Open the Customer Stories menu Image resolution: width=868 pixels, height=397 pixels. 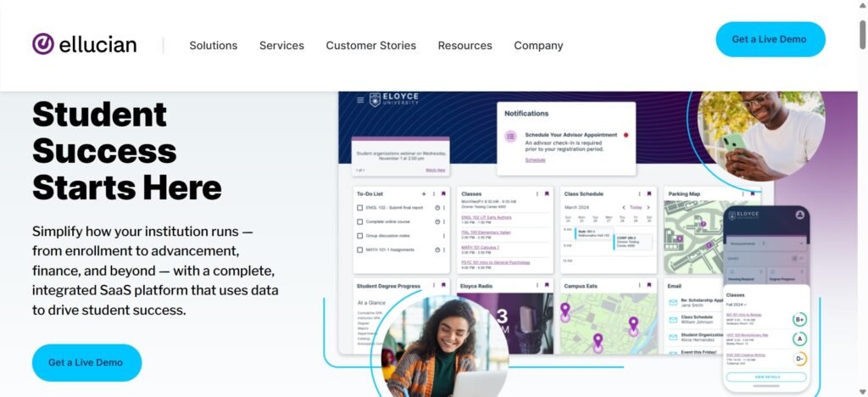tap(371, 46)
